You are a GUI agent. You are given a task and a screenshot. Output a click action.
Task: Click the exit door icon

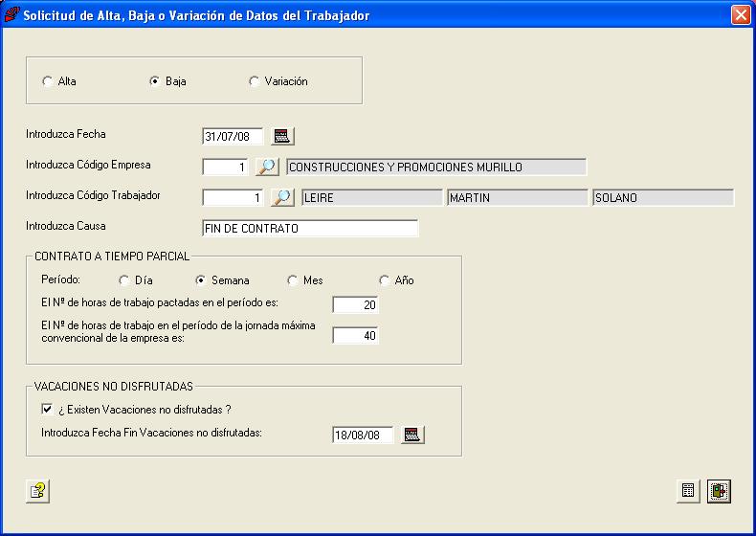pos(719,491)
